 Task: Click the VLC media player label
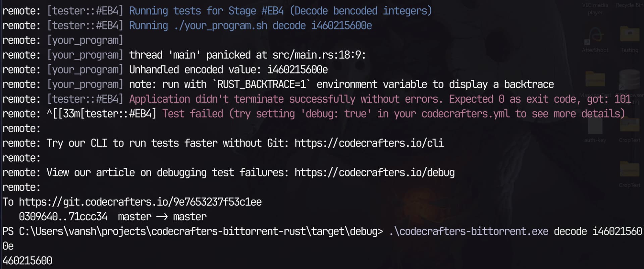click(595, 9)
